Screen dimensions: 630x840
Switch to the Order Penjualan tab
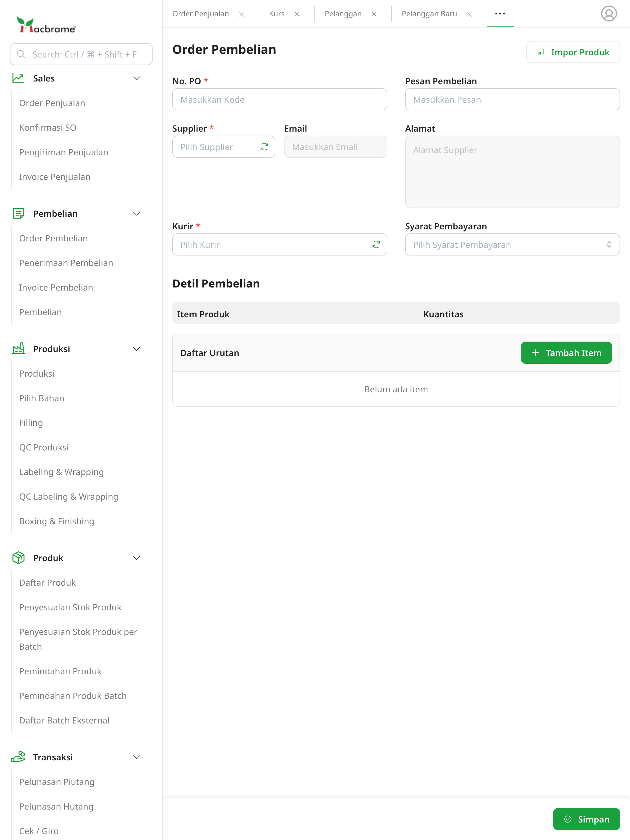[x=201, y=14]
